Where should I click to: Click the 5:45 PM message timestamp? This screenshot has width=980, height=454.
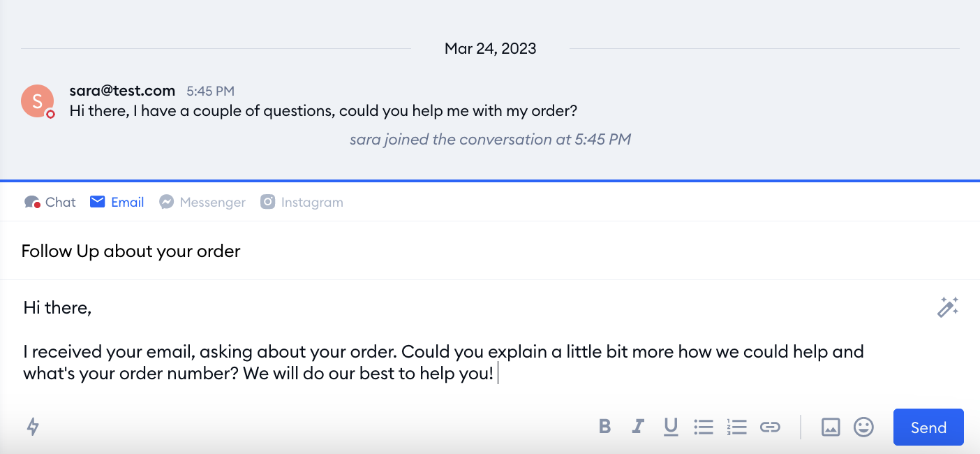click(x=210, y=91)
